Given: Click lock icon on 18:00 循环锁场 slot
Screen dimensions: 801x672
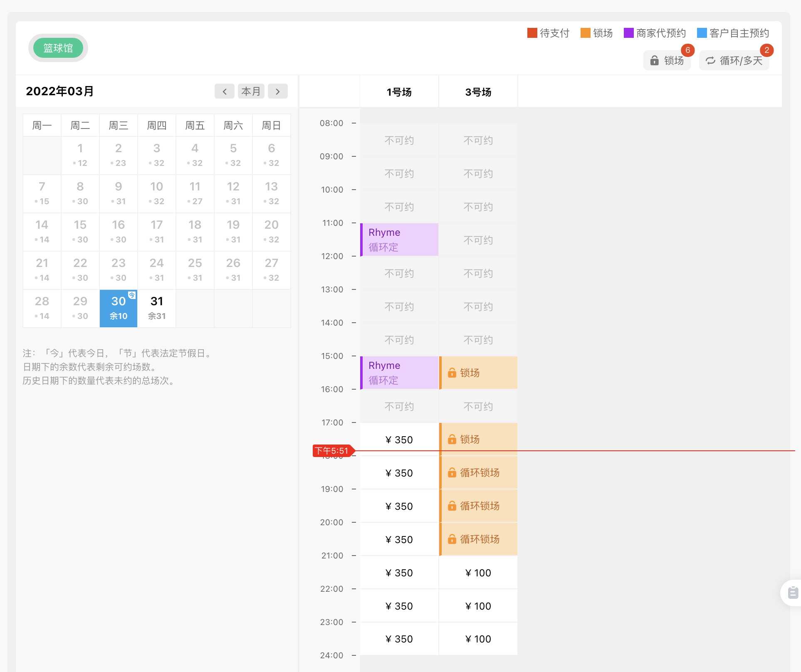Looking at the screenshot, I should point(452,473).
